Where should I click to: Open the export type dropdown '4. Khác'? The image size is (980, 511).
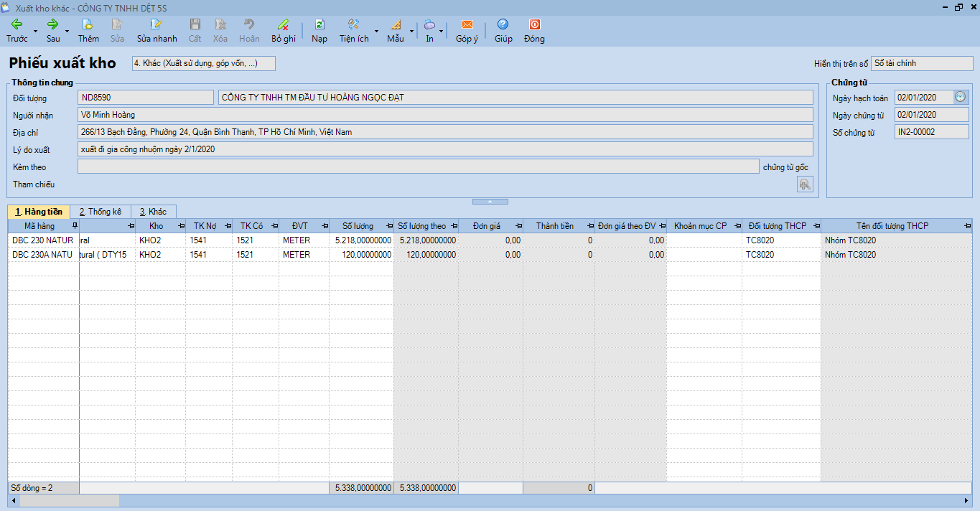[204, 64]
